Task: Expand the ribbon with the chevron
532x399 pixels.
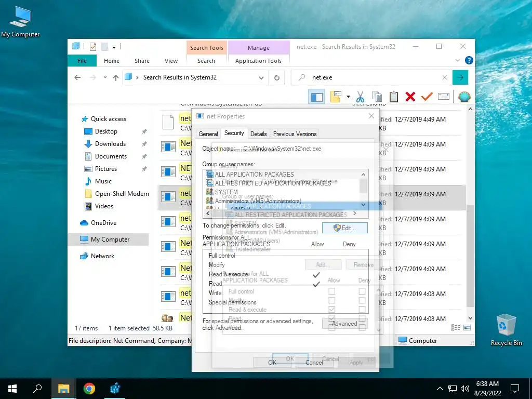Action: pos(457,60)
